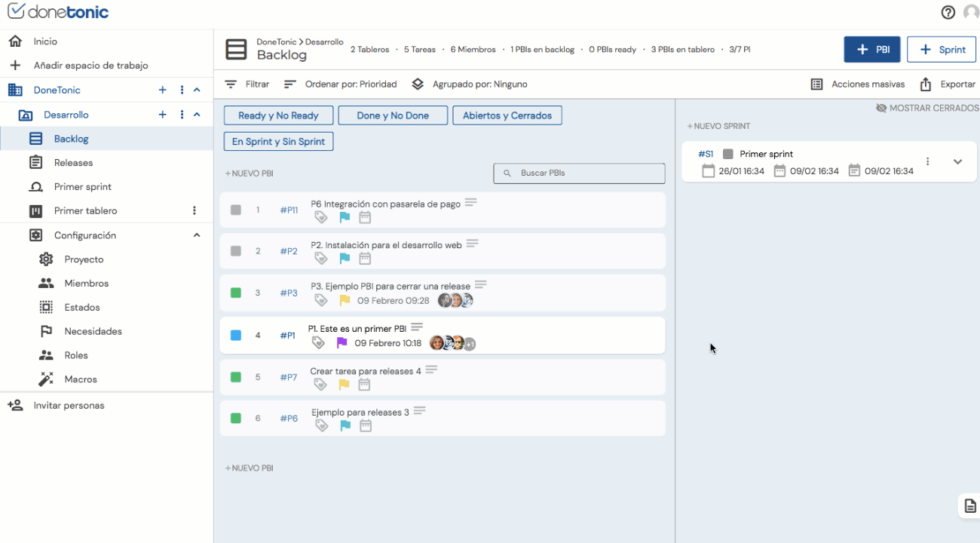Open the tag icon on P6 Integración PBI
Viewport: 980px width, 543px height.
[x=321, y=217]
